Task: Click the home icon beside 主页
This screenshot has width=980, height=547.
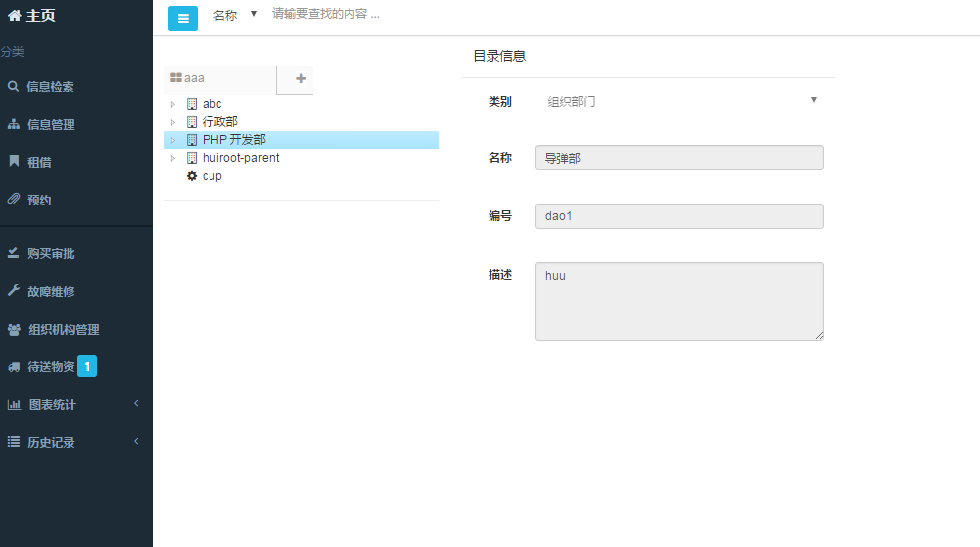Action: pos(14,16)
